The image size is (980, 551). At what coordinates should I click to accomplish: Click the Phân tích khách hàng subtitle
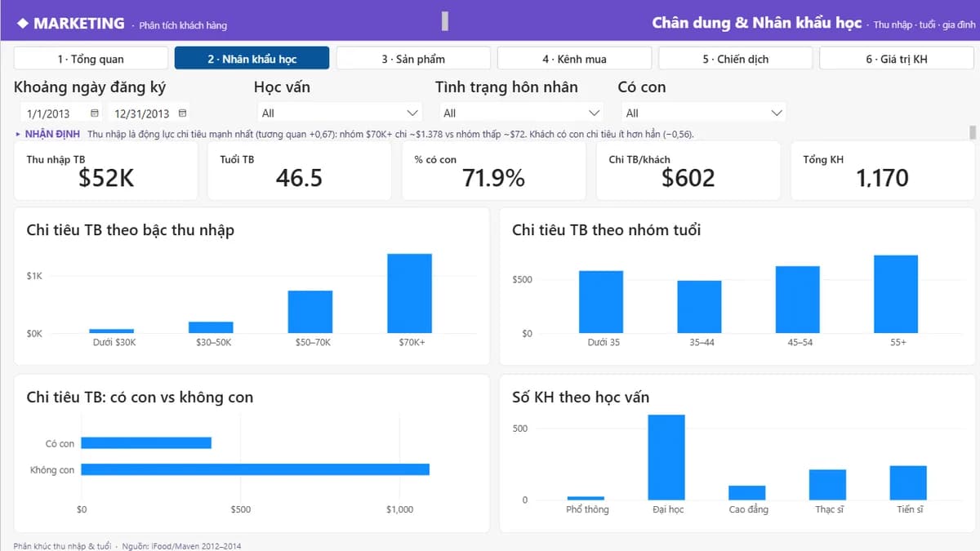[183, 26]
